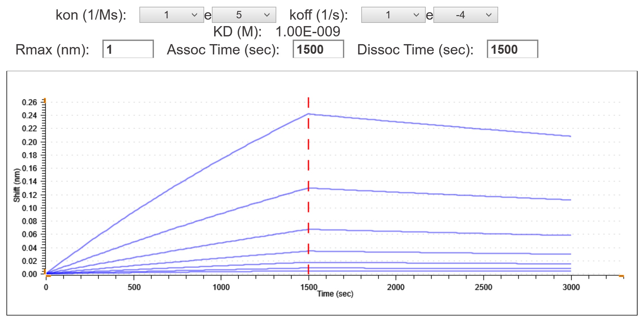This screenshot has height=322, width=644.
Task: Click the 3000 tick label on time axis
Action: pos(571,287)
